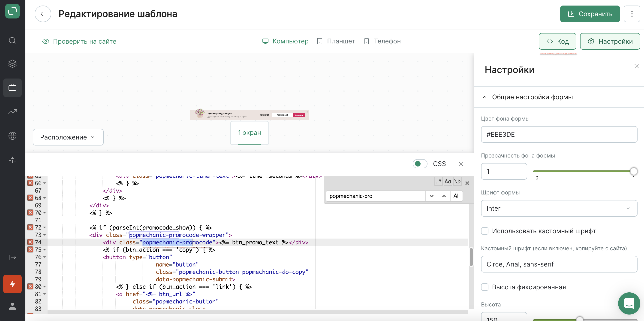Screen dimensions: 644x321
Task: Fold code at line 76
Action: 45,257
